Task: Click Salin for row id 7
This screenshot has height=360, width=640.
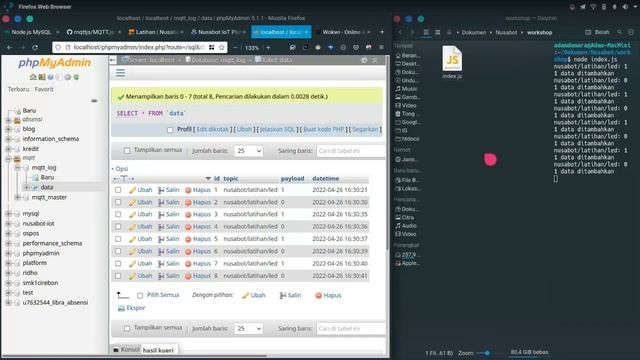Action: (169, 264)
